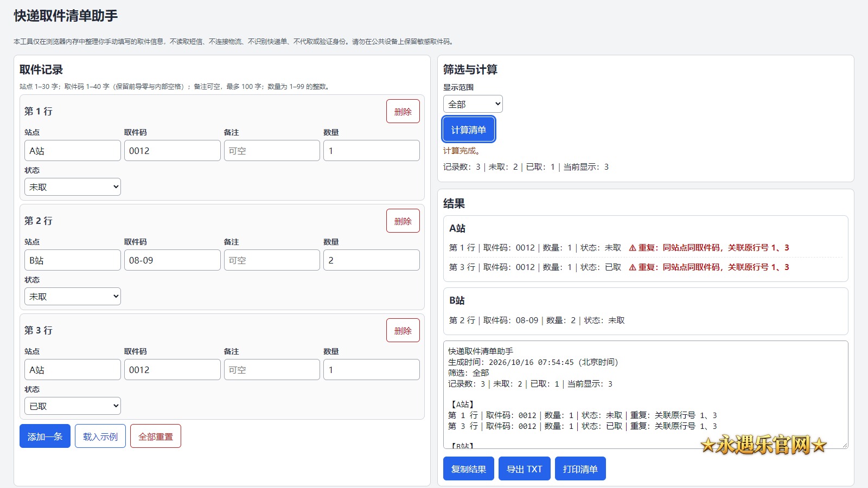Focus the 取件码 field in 第 3 行
The height and width of the screenshot is (488, 868).
click(173, 370)
